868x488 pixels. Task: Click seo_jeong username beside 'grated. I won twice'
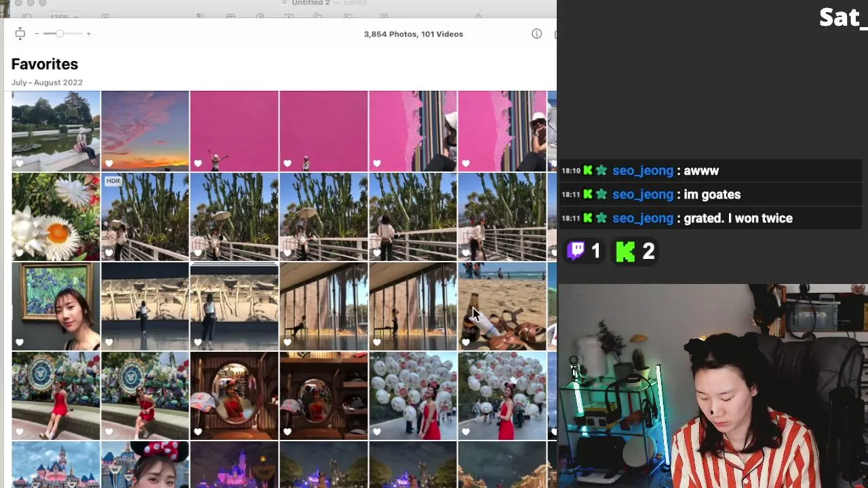643,218
